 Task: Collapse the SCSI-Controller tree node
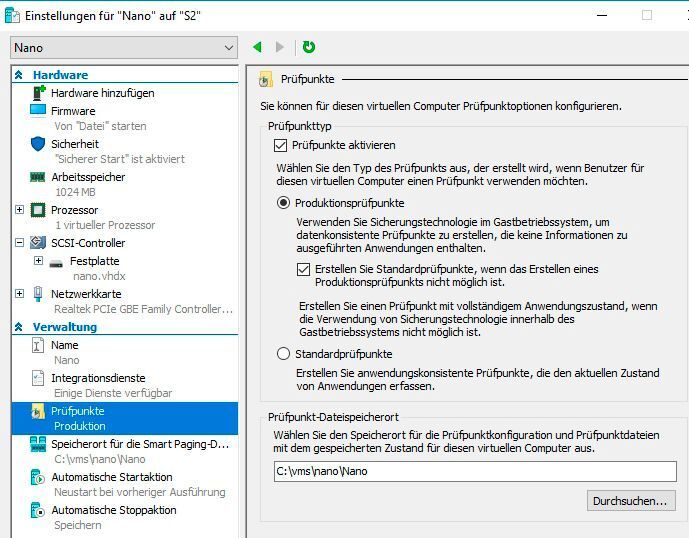[x=19, y=242]
